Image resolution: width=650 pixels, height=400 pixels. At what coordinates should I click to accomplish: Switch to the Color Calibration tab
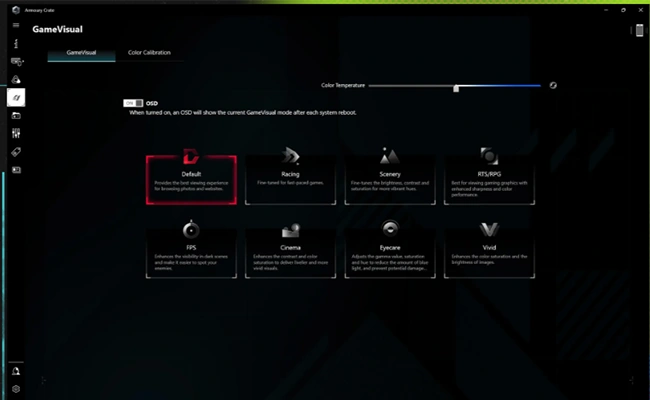[x=149, y=53]
